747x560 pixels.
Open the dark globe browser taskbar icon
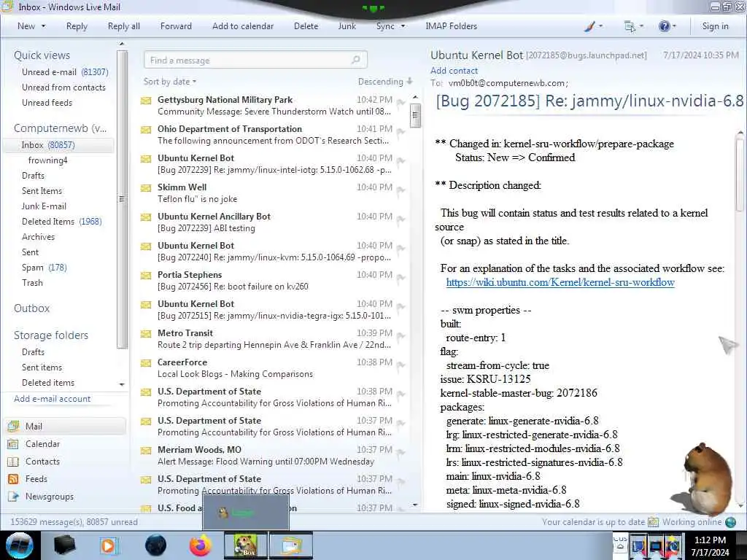click(x=155, y=545)
